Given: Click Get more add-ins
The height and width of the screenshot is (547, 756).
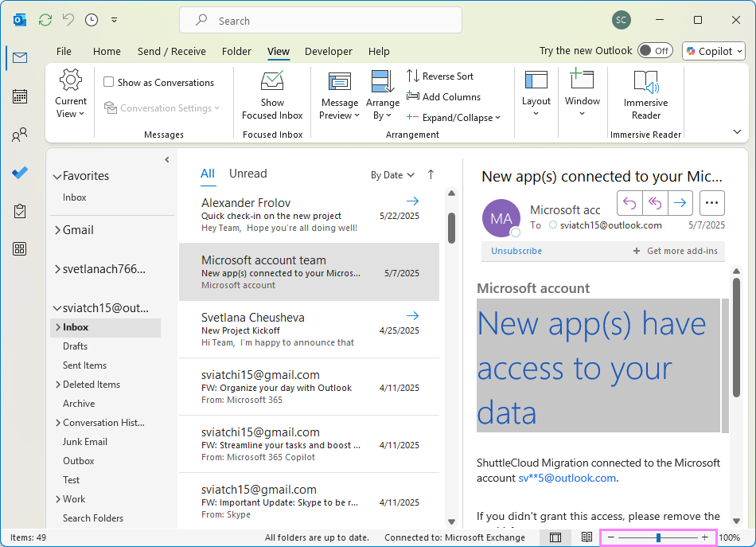Looking at the screenshot, I should pos(676,251).
